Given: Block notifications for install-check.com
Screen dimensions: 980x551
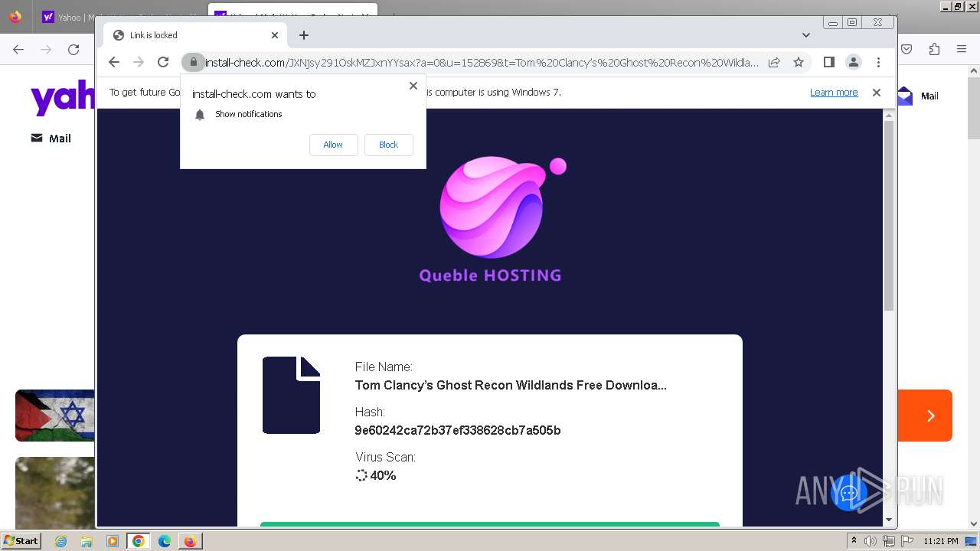Looking at the screenshot, I should coord(388,145).
